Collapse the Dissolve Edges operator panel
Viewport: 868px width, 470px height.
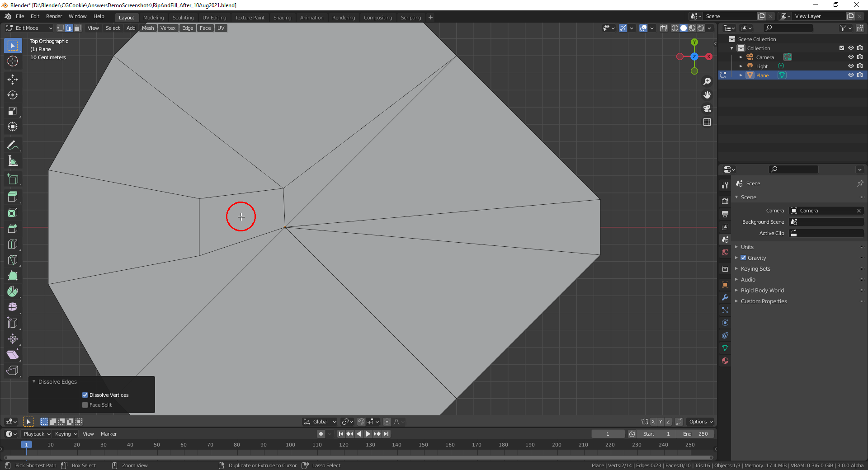[34, 381]
